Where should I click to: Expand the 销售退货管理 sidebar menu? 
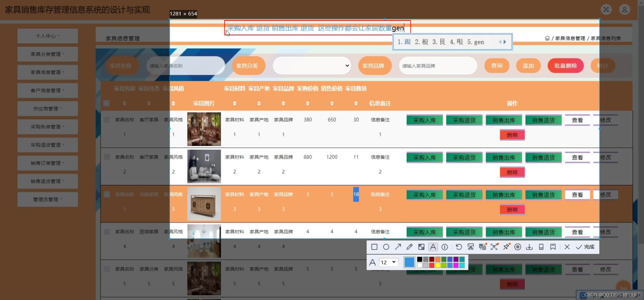click(47, 181)
